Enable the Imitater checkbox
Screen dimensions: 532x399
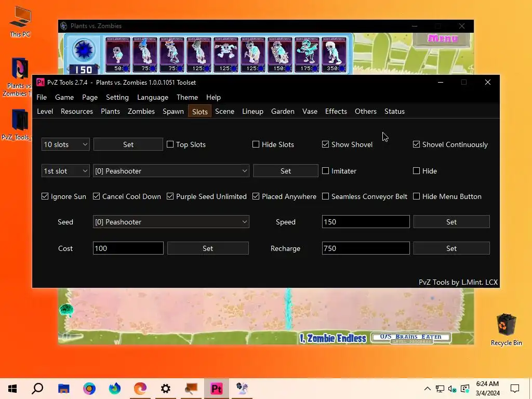pos(325,170)
